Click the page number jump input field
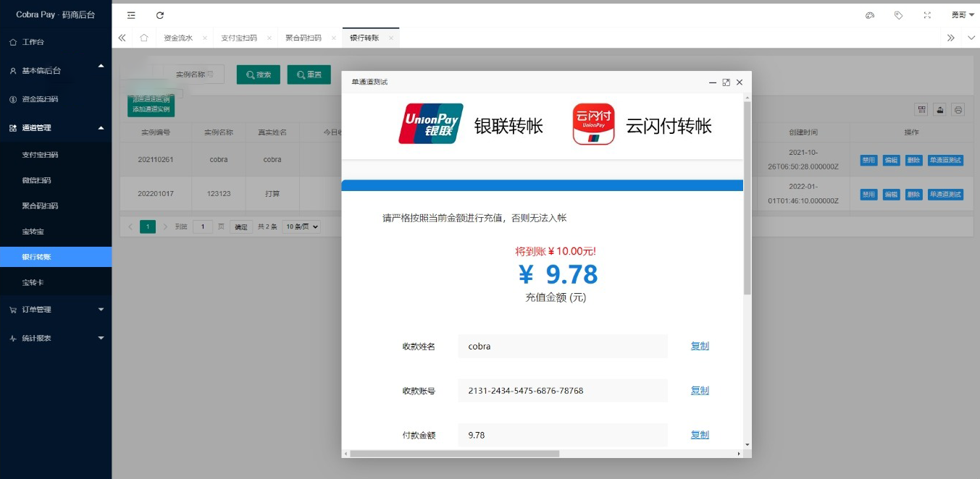This screenshot has width=980, height=479. 202,226
